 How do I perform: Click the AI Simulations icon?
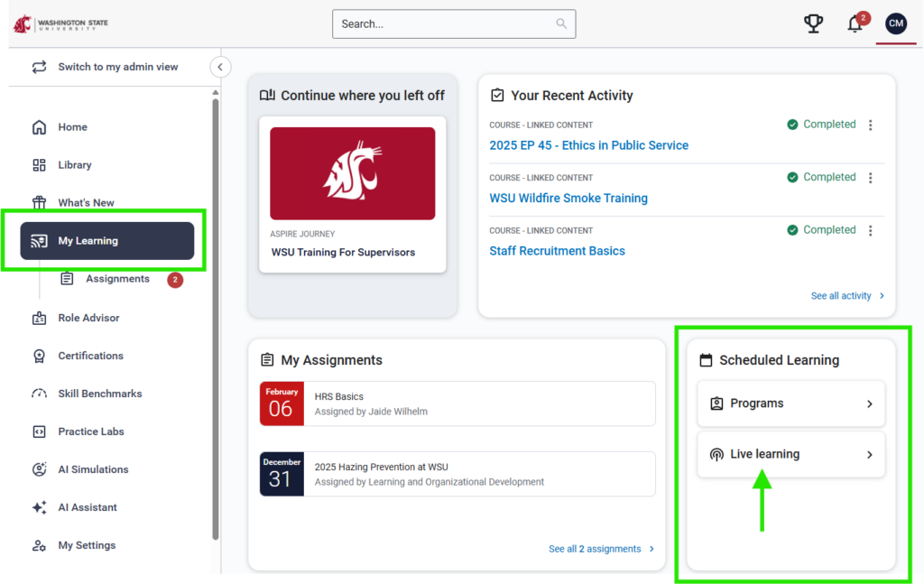(x=39, y=469)
